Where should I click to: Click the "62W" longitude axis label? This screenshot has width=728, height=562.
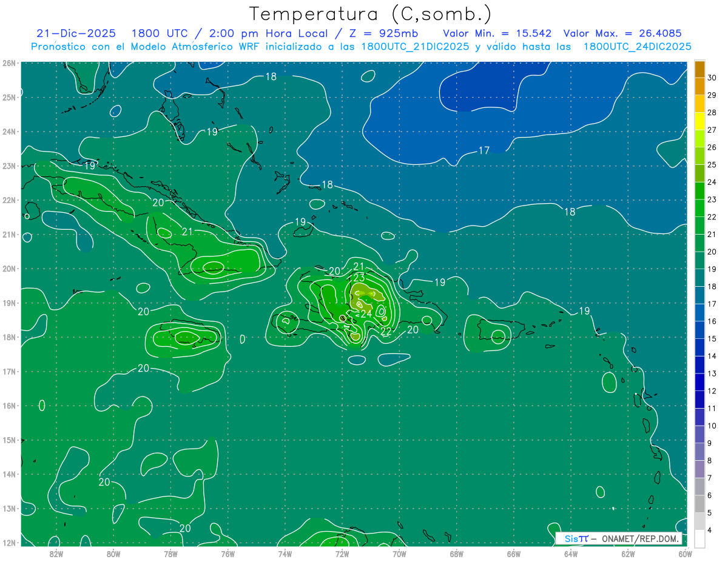tap(628, 554)
